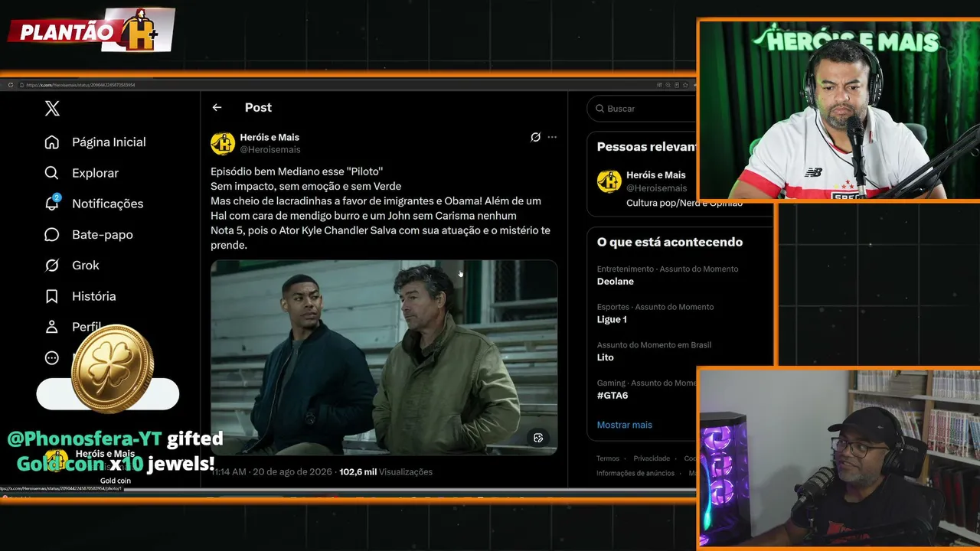980x551 pixels.
Task: Click the post text starting Episódio bem Mediano
Action: coord(381,208)
